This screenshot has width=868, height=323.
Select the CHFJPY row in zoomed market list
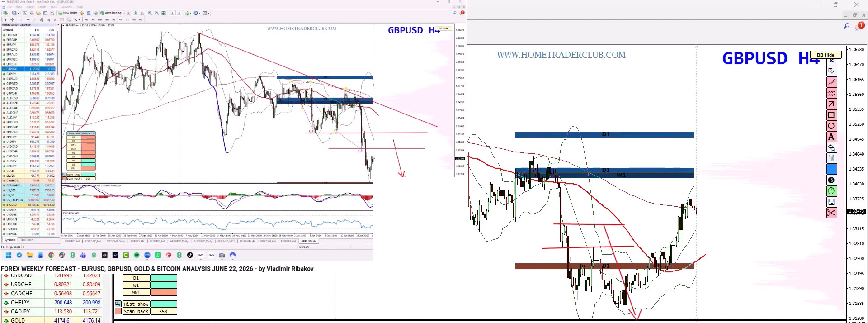(51, 303)
